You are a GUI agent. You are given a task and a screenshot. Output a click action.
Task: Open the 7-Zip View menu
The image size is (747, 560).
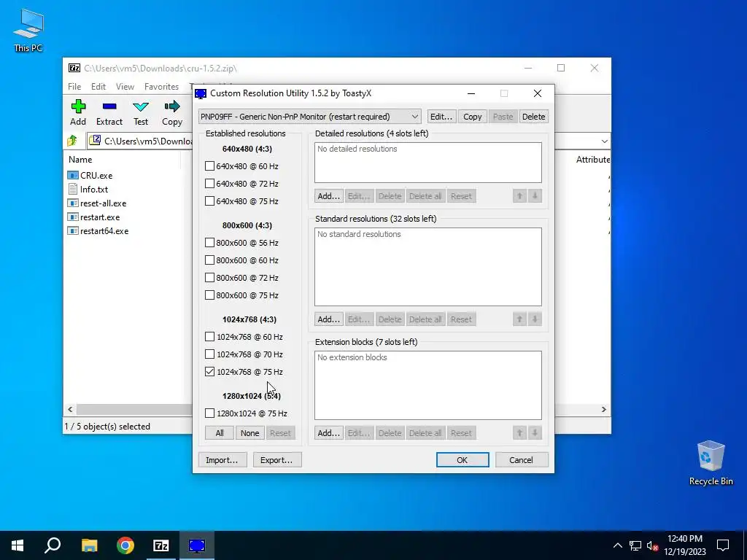click(x=125, y=87)
